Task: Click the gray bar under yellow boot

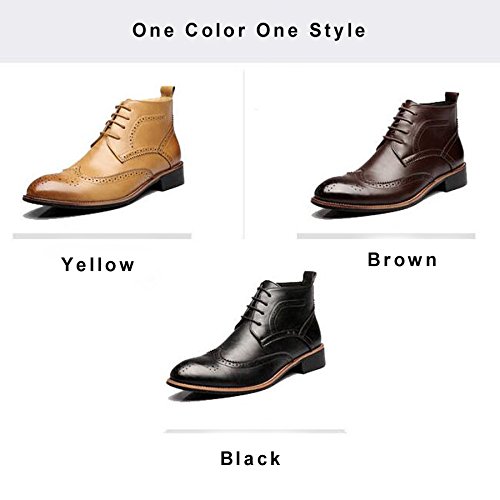Action: point(102,236)
